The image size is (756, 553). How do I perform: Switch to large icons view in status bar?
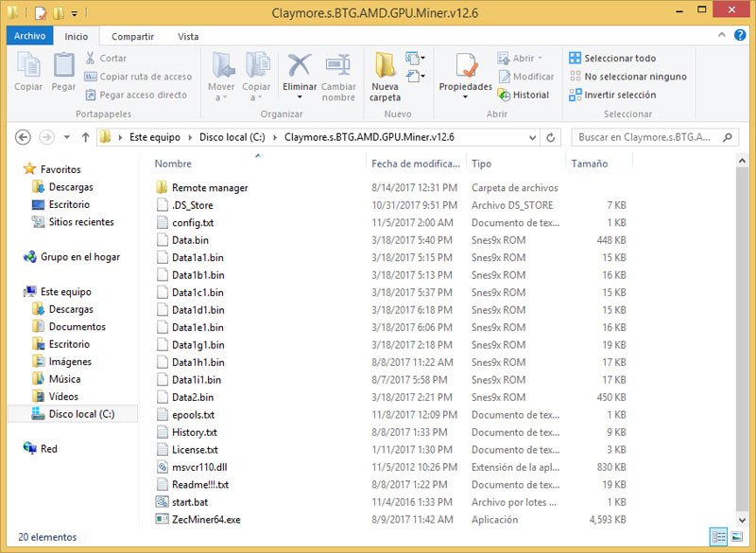click(x=736, y=537)
